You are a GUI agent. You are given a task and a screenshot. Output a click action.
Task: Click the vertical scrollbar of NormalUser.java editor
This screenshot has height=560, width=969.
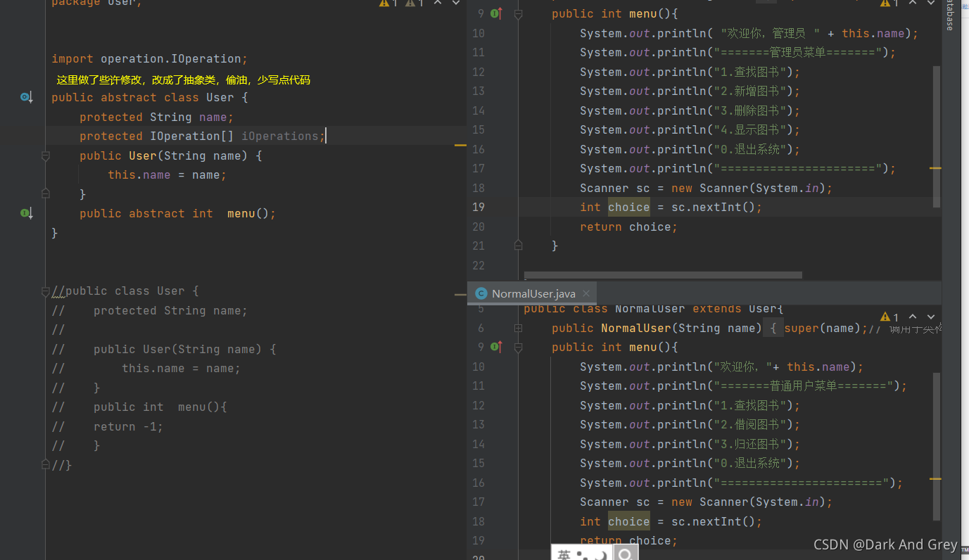(937, 447)
